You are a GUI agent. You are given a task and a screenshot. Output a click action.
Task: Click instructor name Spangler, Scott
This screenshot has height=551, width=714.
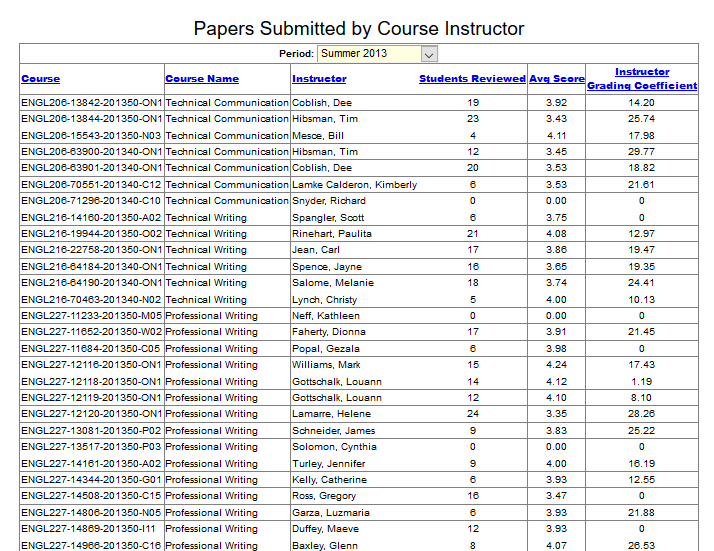[x=328, y=218]
